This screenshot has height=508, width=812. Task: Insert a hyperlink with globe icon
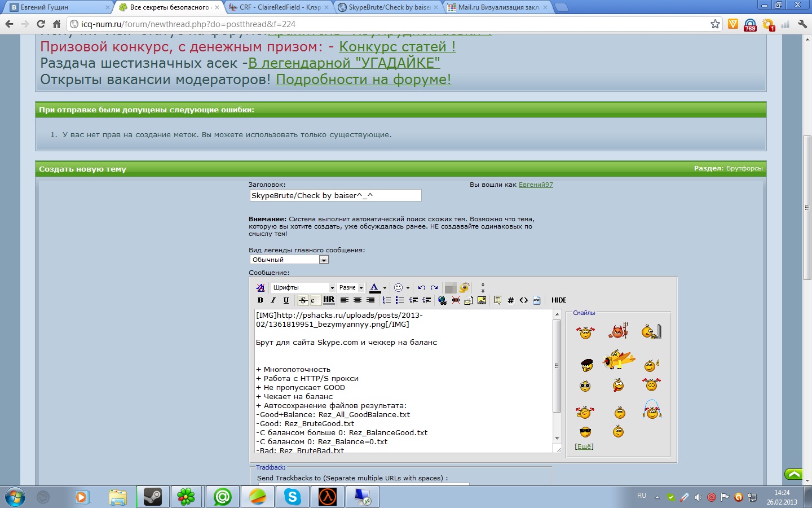[443, 300]
